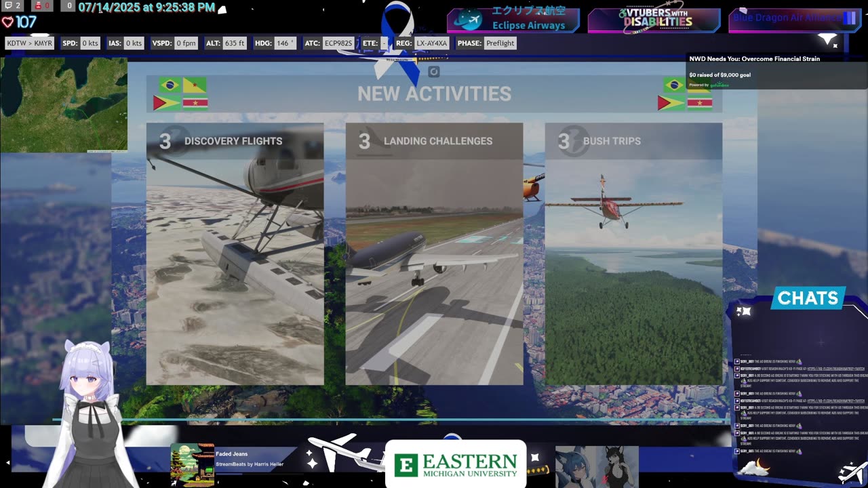Screen dimensions: 868x488
Task: Click the NEW ACTIVITIES heading
Action: [x=434, y=94]
